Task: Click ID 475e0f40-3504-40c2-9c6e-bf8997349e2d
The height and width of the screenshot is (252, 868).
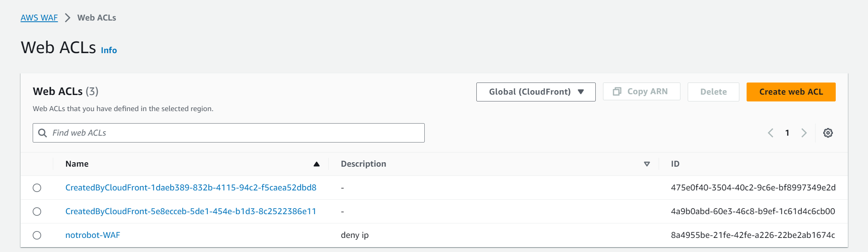Action: (x=753, y=188)
